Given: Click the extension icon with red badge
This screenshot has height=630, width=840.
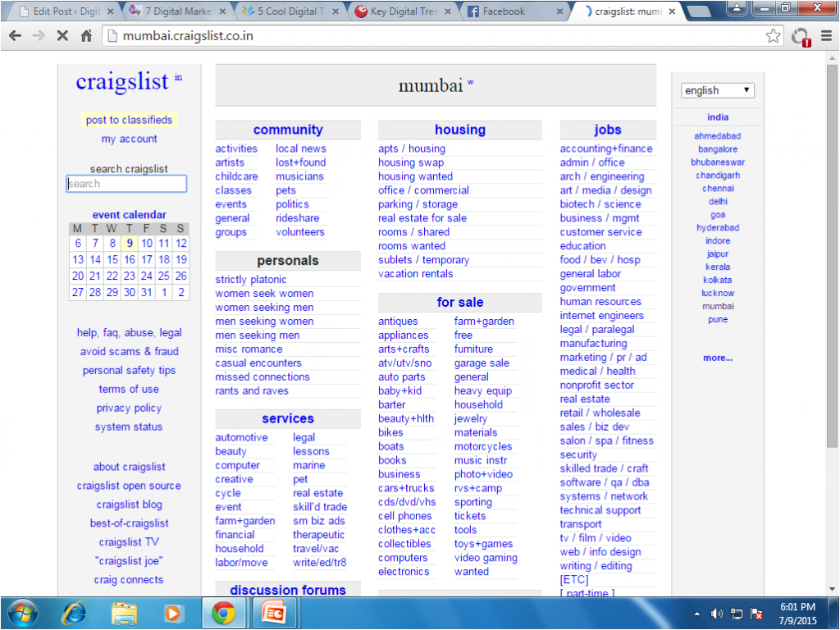Looking at the screenshot, I should click(801, 37).
